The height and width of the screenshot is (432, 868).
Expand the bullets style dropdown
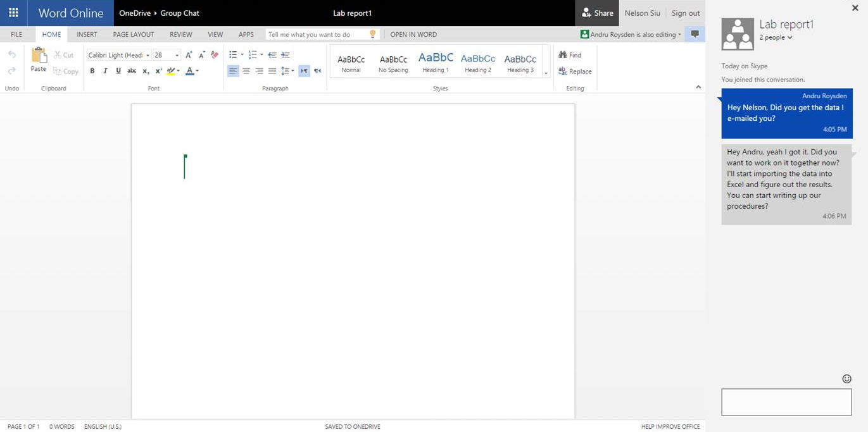point(241,54)
